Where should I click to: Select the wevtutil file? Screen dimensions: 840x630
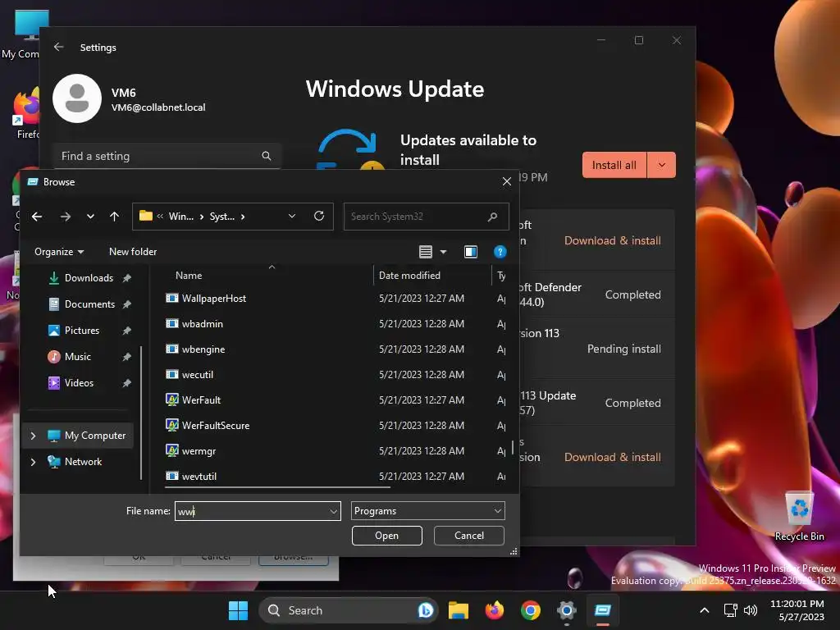(x=199, y=477)
